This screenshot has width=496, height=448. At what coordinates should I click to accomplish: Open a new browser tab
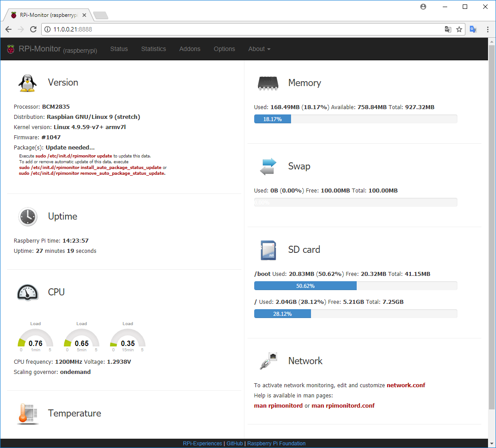point(101,15)
